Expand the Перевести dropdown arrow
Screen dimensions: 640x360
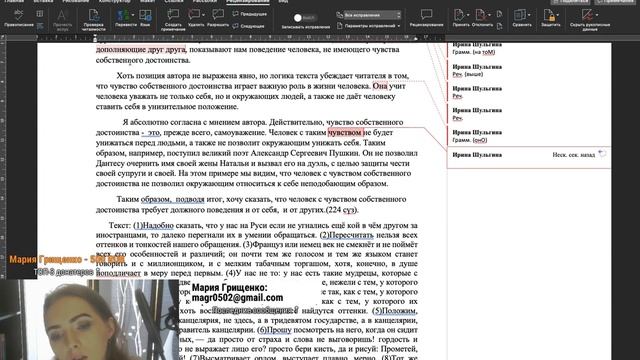point(132,16)
